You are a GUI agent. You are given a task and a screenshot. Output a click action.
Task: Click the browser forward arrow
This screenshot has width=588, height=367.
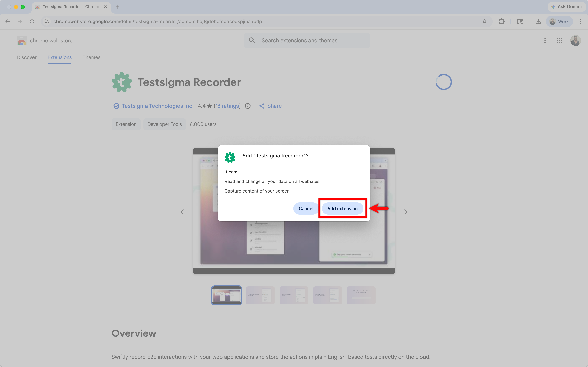20,21
